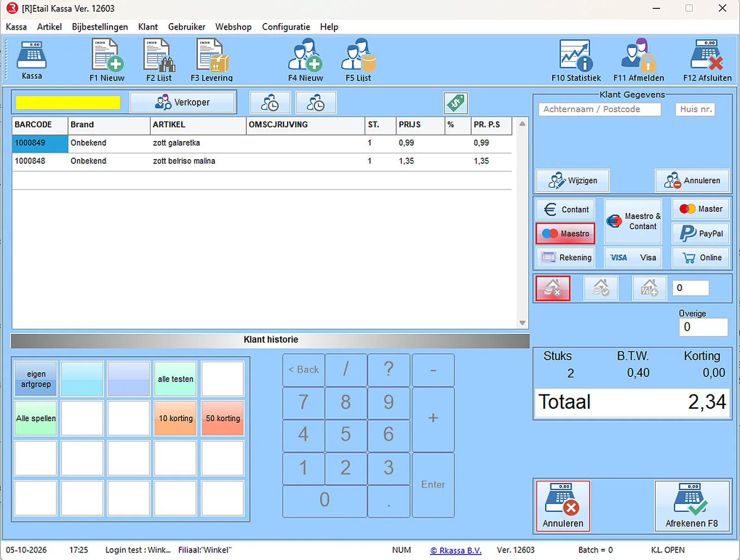
Task: Open the Kassa register toolbar icon
Action: click(31, 60)
